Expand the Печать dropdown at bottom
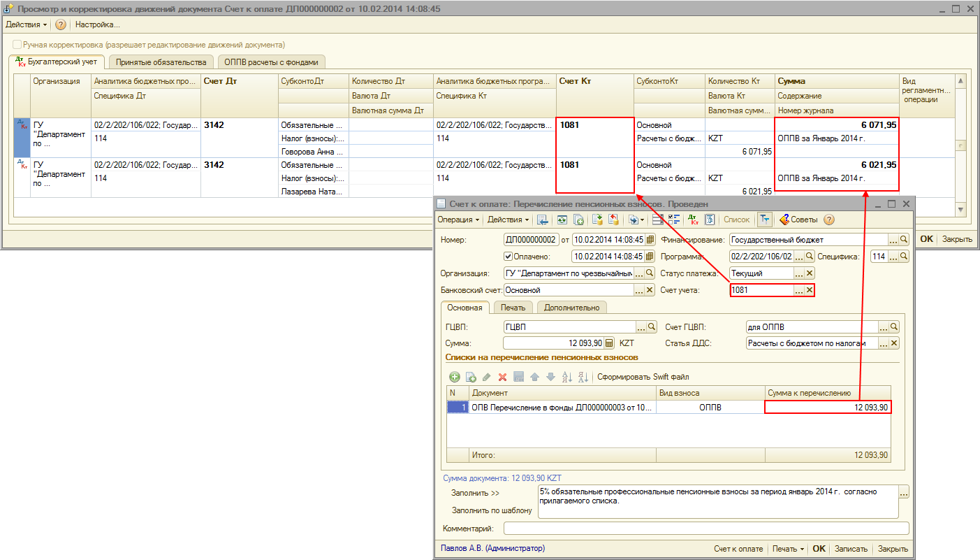This screenshot has width=980, height=560. coord(789,549)
